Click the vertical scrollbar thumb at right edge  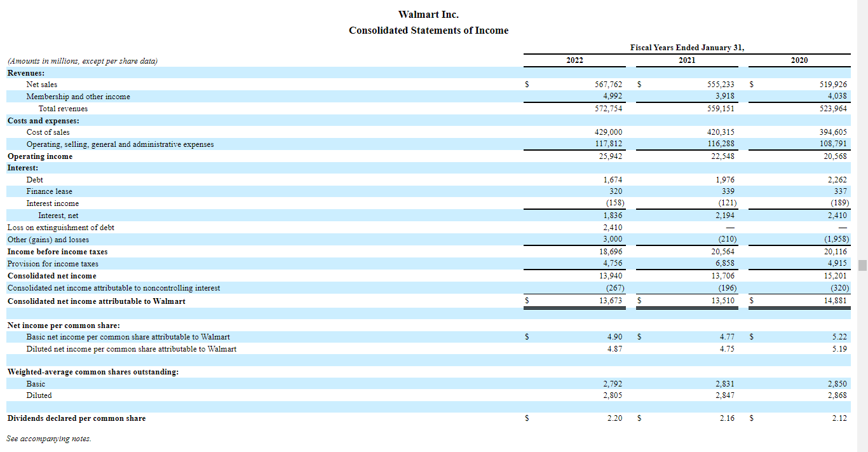point(862,264)
